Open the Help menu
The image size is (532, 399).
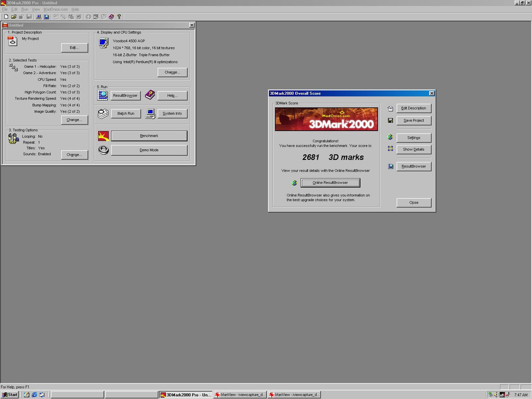click(75, 9)
